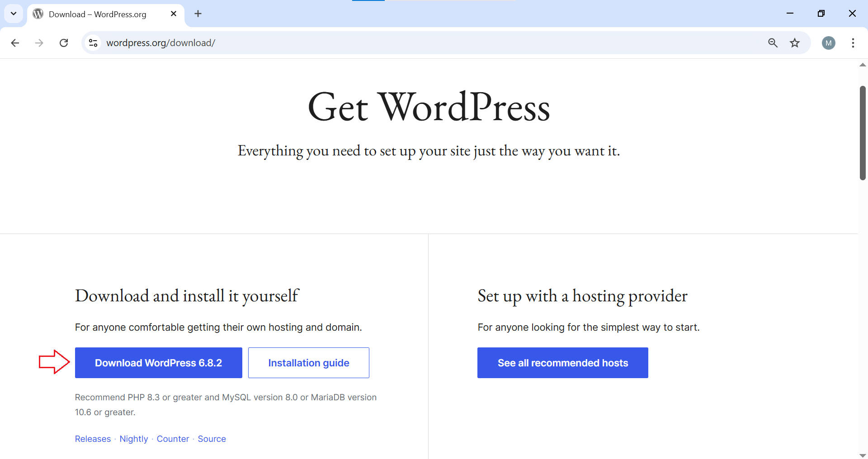Click the scrollbar down arrow
The height and width of the screenshot is (459, 868).
tap(863, 455)
